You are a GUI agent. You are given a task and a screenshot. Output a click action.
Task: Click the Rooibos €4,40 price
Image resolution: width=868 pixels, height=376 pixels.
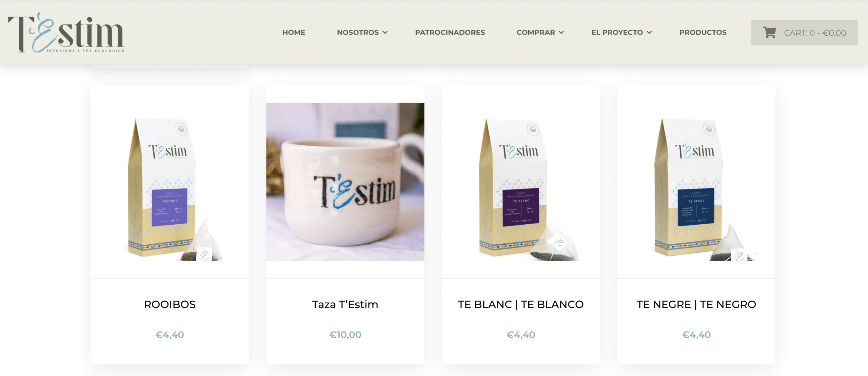[x=170, y=335]
